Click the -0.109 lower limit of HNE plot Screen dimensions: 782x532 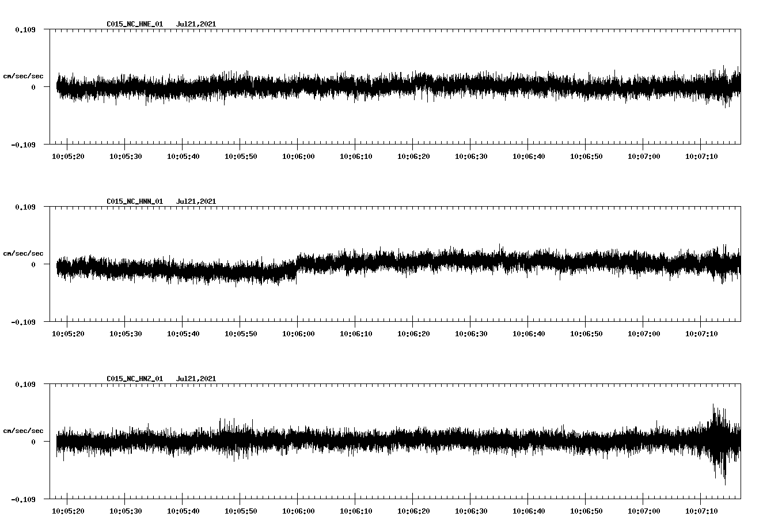click(x=23, y=145)
